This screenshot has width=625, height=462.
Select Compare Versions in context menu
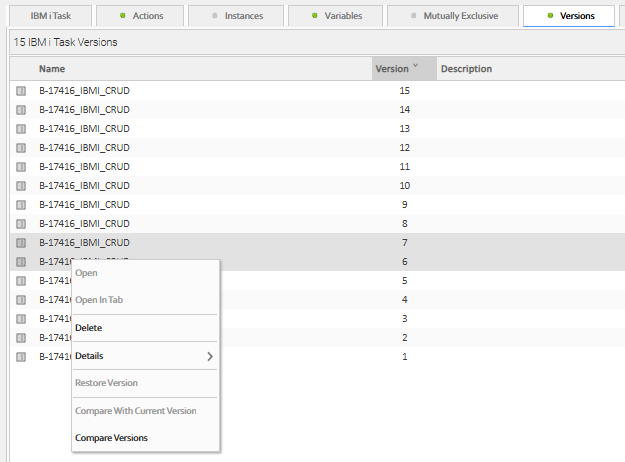pos(111,438)
